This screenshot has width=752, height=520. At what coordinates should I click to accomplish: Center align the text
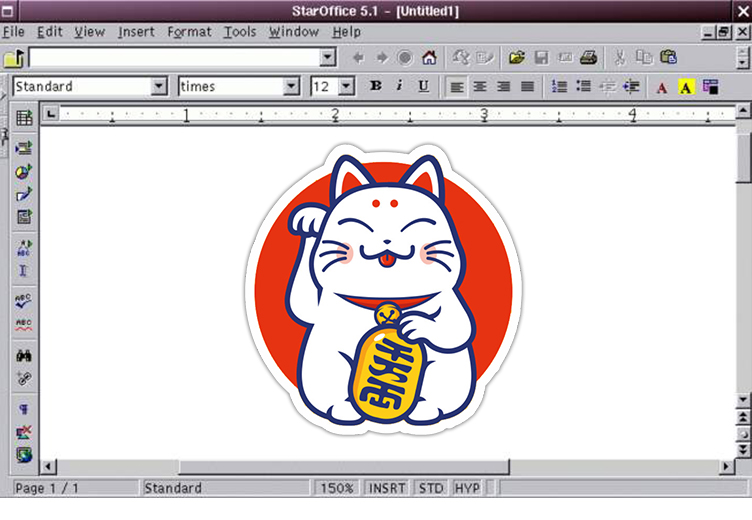pos(480,87)
